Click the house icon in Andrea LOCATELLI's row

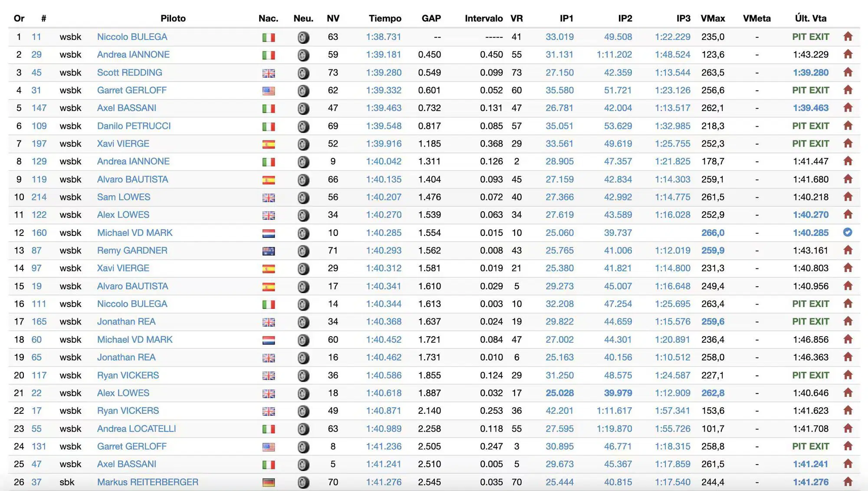click(848, 429)
